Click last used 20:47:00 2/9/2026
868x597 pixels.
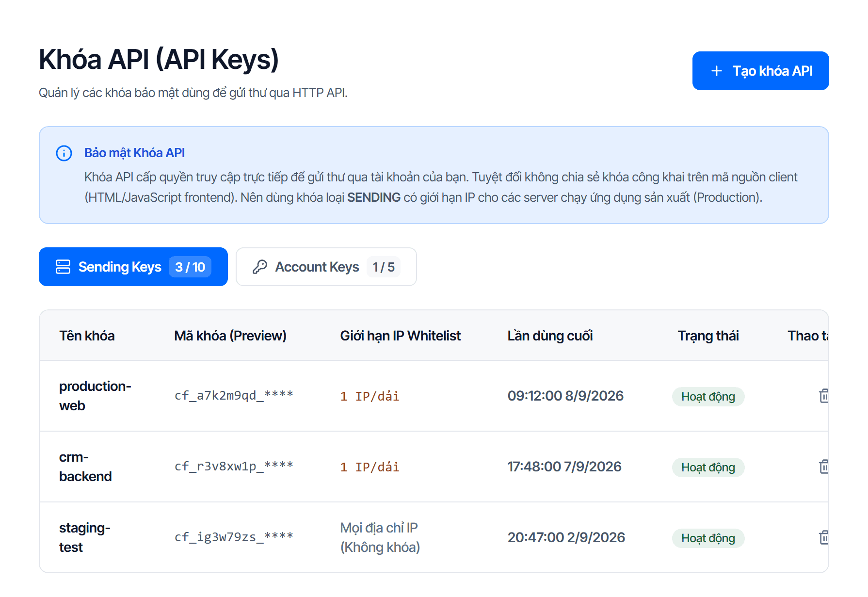tap(566, 537)
